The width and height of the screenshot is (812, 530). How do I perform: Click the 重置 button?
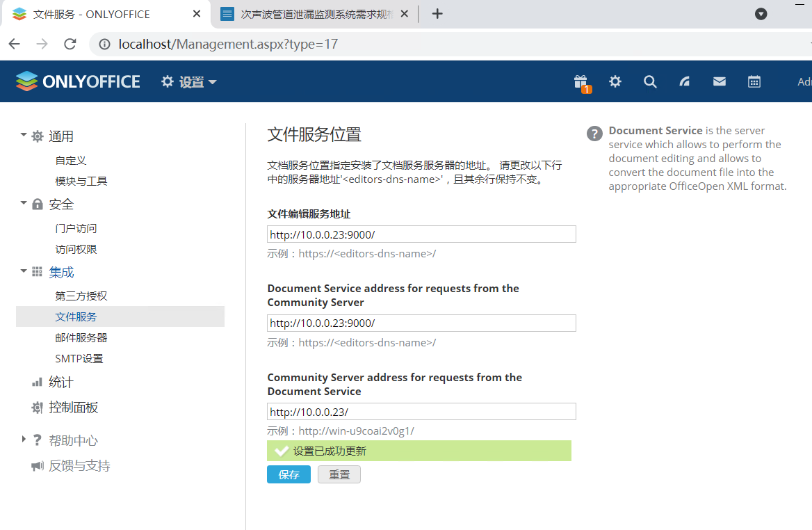[339, 474]
